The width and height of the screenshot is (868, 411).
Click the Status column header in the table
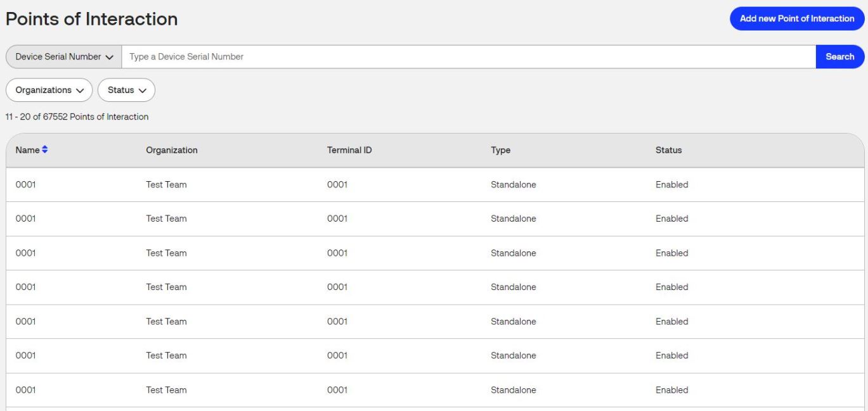tap(669, 150)
